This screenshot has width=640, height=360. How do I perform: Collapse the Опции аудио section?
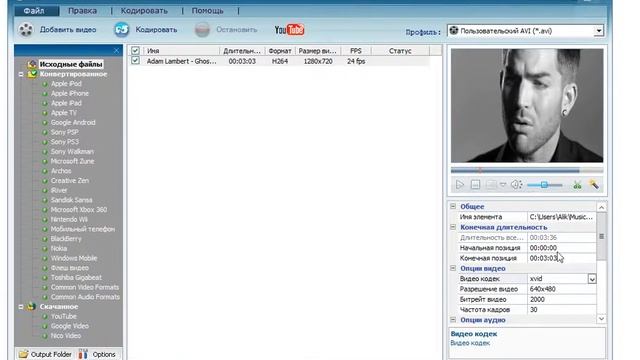click(x=453, y=320)
